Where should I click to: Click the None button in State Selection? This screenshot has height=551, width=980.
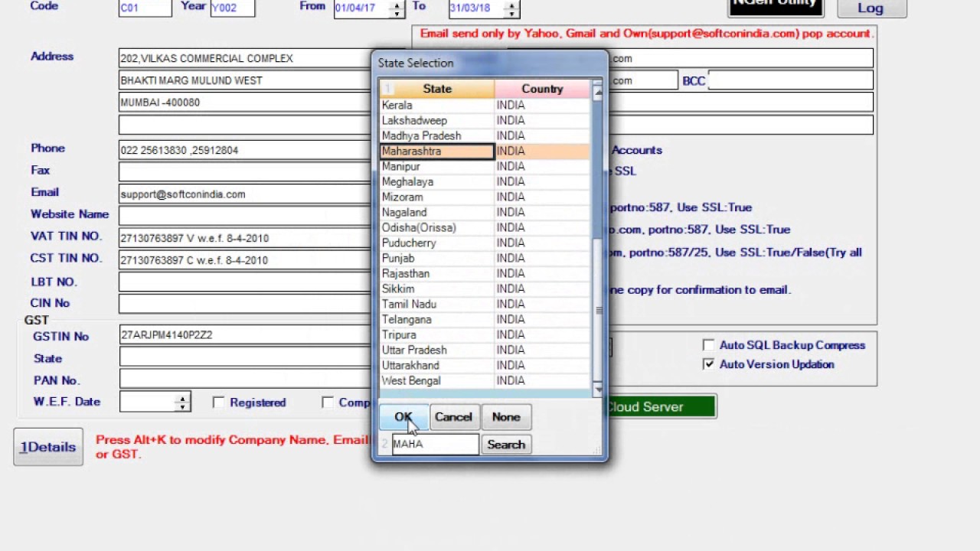(x=506, y=417)
